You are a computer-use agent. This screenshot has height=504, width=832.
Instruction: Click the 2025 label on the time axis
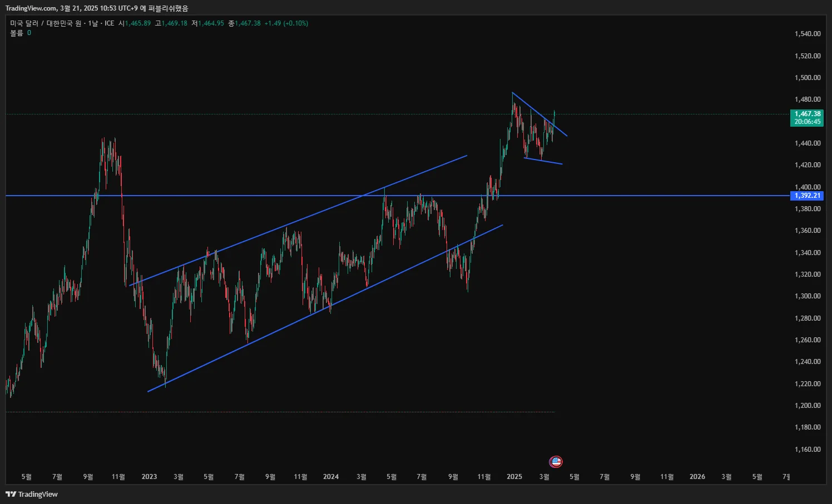pyautogui.click(x=514, y=477)
